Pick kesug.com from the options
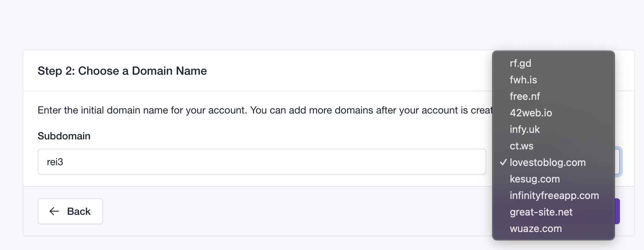This screenshot has height=250, width=644. click(535, 179)
